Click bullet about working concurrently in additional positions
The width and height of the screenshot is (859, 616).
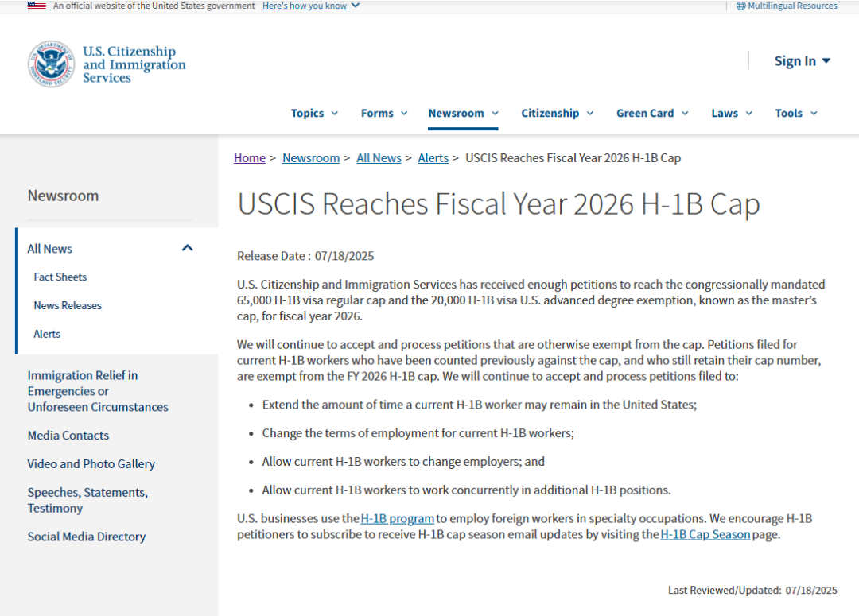pos(466,490)
